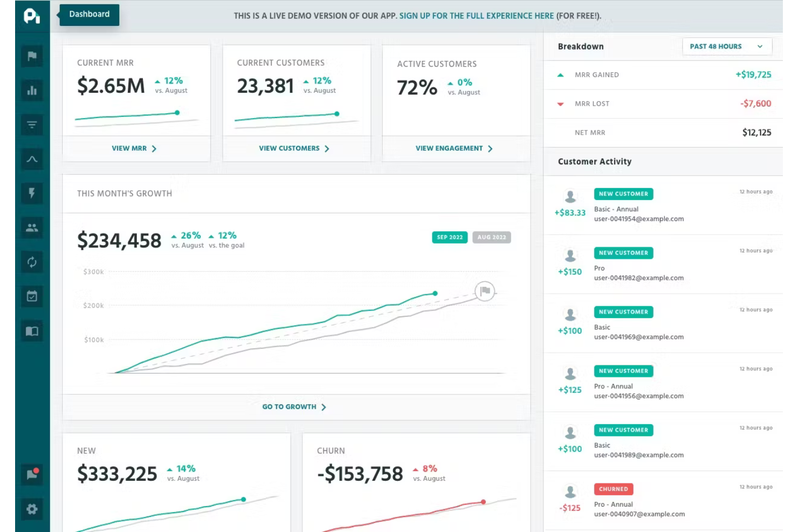Click the $333,225 new MRR amount

pyautogui.click(x=117, y=474)
